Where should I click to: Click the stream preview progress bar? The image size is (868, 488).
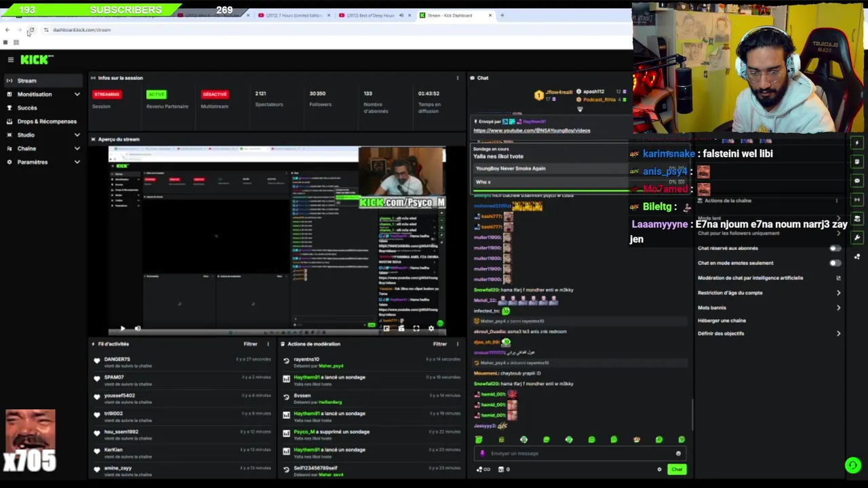point(277,333)
